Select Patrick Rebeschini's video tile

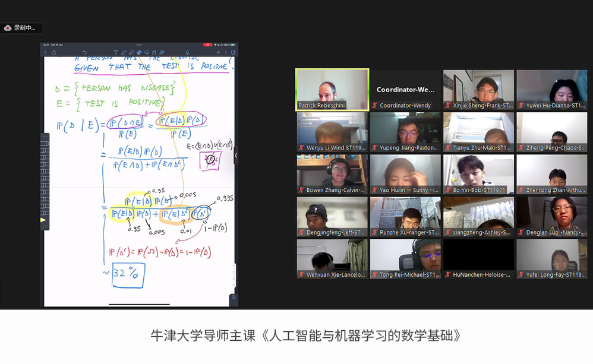333,89
